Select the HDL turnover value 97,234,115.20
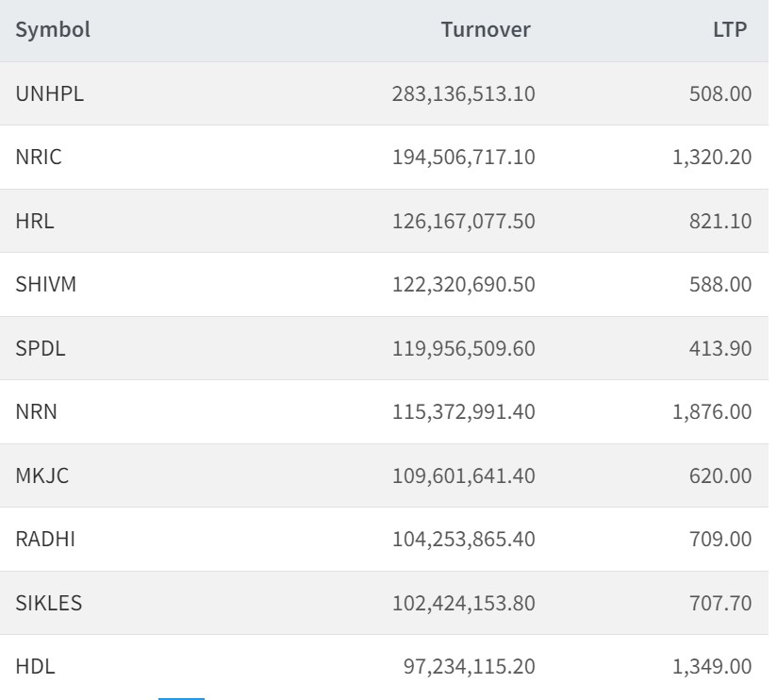 [469, 667]
